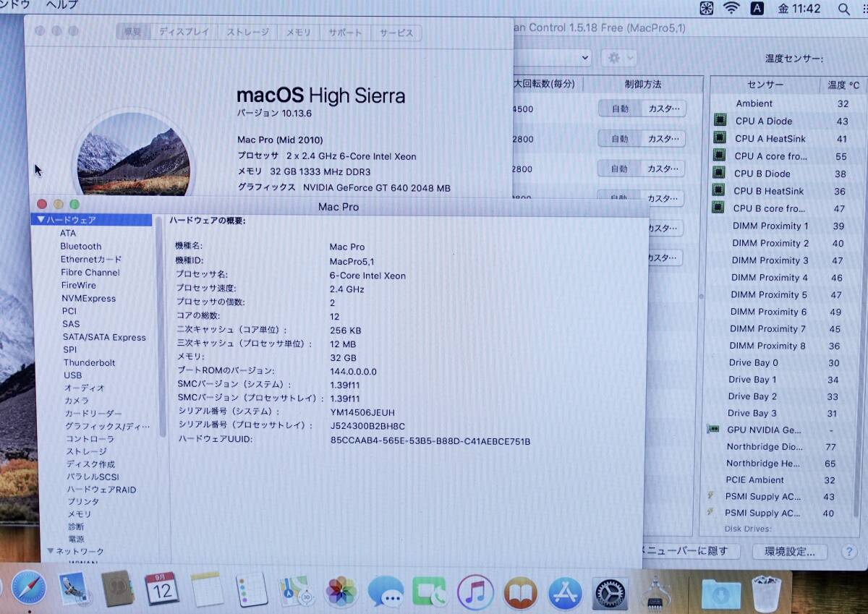The height and width of the screenshot is (614, 868).
Task: Open the App Store from the Dock
Action: (x=565, y=592)
